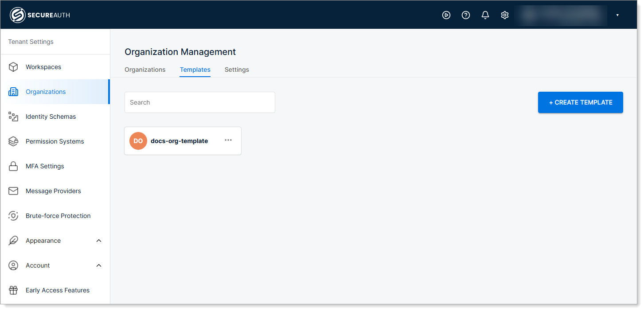Open the user account dropdown
This screenshot has height=311, width=644.
point(617,15)
